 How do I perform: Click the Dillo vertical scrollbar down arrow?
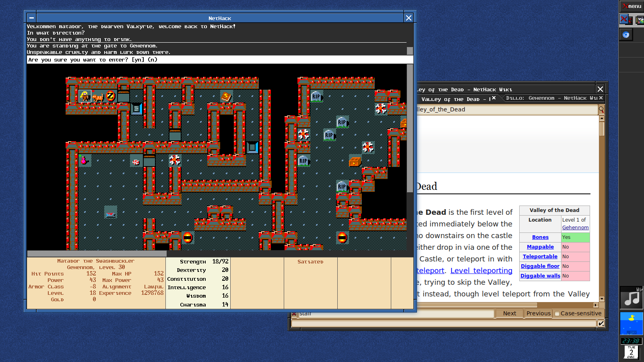pyautogui.click(x=602, y=299)
